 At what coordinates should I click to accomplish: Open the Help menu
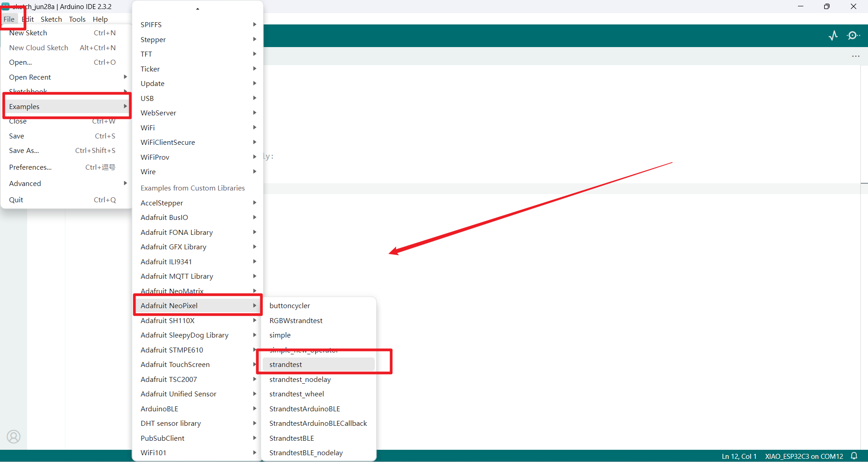point(100,19)
